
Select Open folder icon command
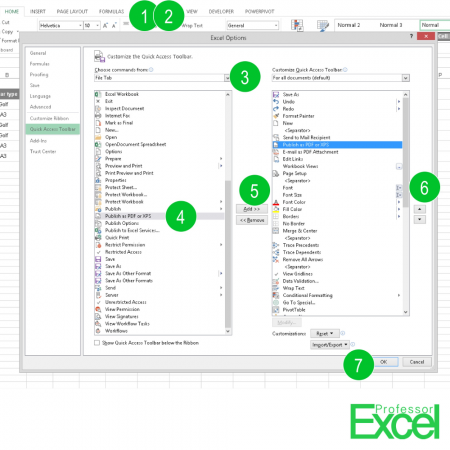pyautogui.click(x=98, y=137)
